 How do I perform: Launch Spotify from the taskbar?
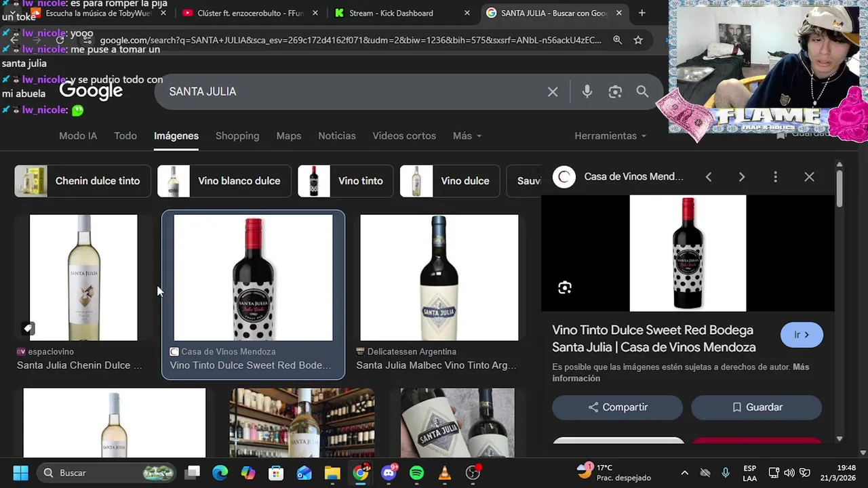[x=416, y=472]
